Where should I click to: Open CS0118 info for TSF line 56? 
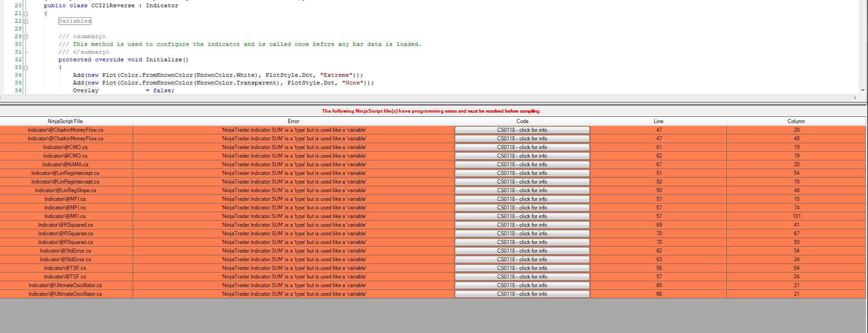pos(522,268)
